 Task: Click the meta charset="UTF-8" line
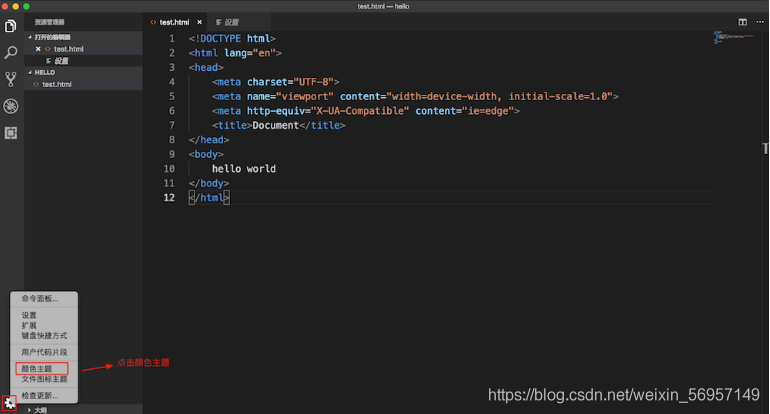(x=275, y=82)
